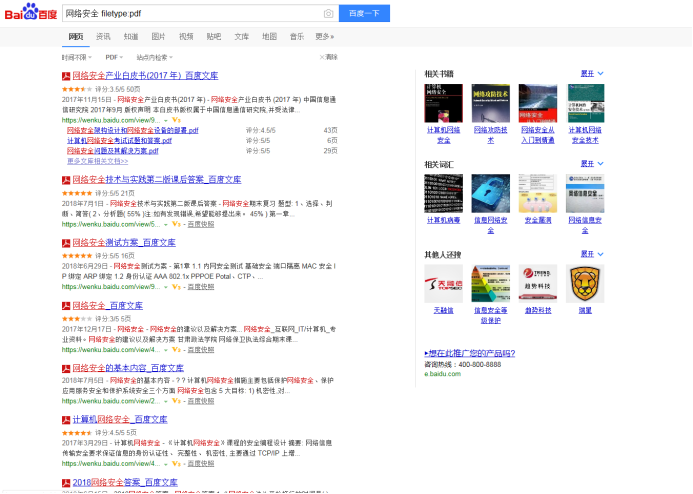The width and height of the screenshot is (693, 494).
Task: Open 网络安全从入门到精通 book cover
Action: click(538, 103)
